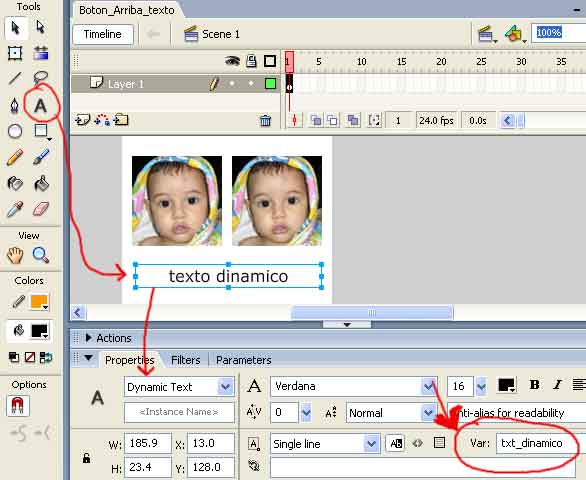The image size is (586, 480).
Task: Open text fill color swatch
Action: click(x=506, y=385)
